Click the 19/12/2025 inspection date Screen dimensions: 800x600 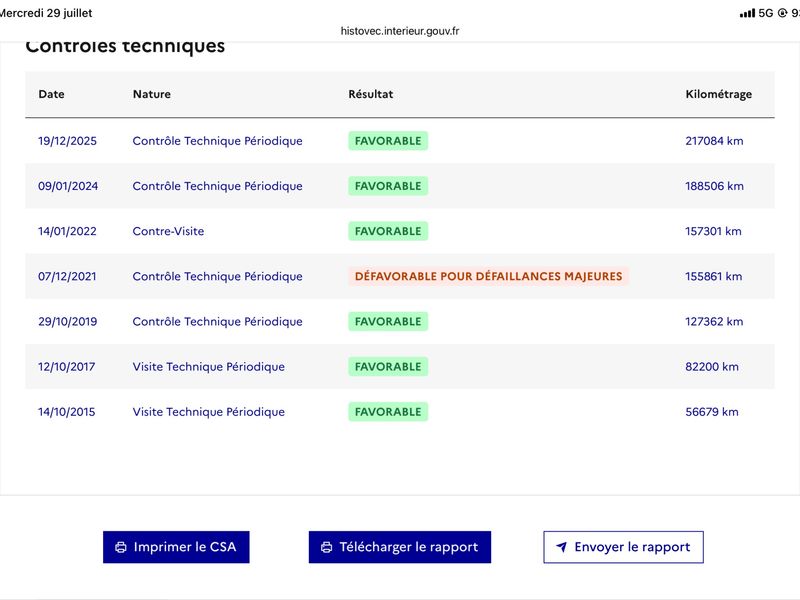coord(67,141)
